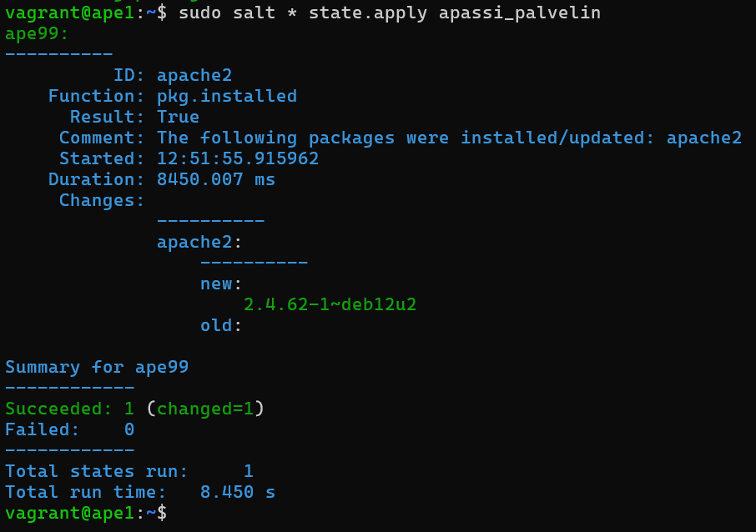
Task: Click the command prompt cursor on the last line
Action: (162, 513)
